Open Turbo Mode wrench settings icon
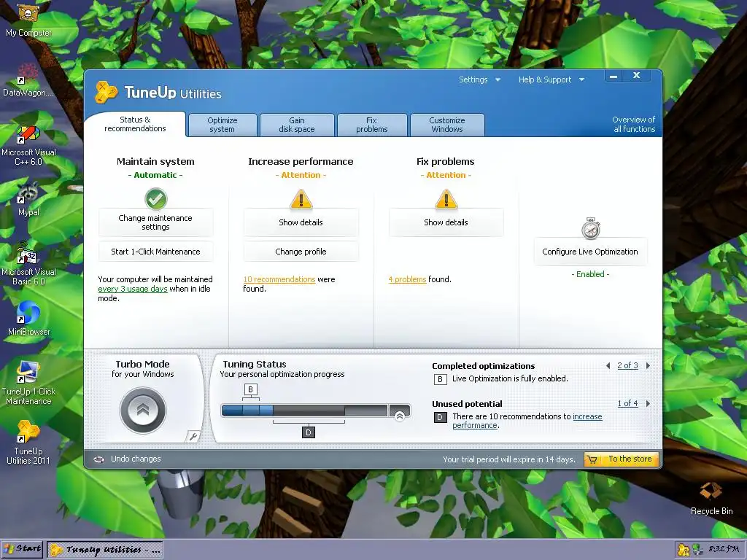Viewport: 747px width, 560px height. click(x=193, y=436)
